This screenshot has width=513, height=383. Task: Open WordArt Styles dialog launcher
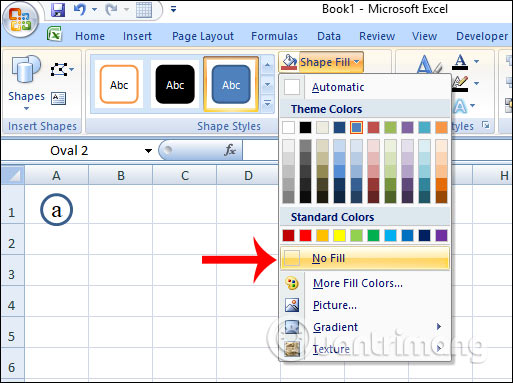(x=486, y=126)
